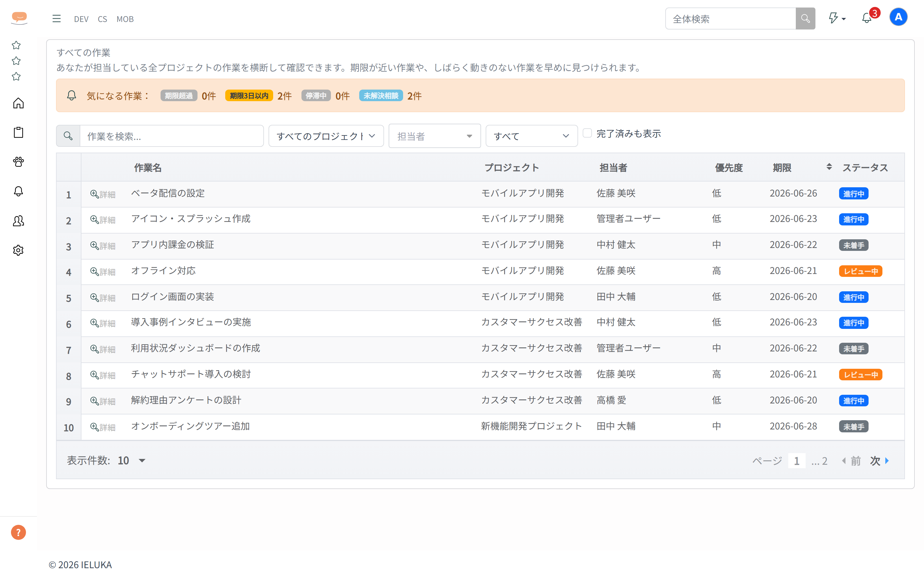Filter by the 未解決相談 badge

coord(381,96)
